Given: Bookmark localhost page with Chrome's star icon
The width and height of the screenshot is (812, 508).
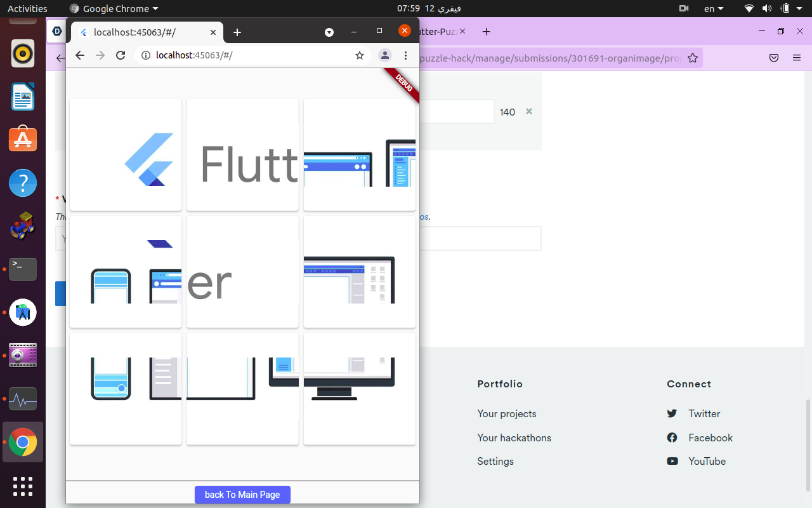Looking at the screenshot, I should pyautogui.click(x=360, y=55).
